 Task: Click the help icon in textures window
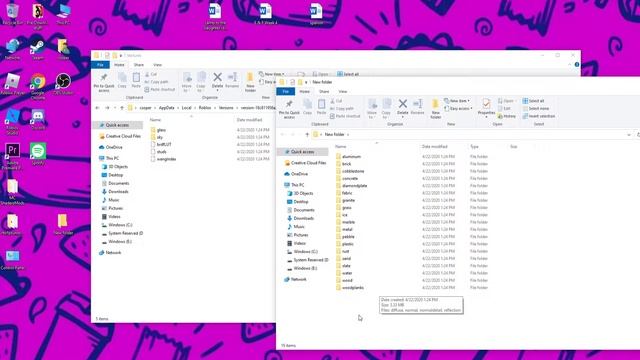577,64
